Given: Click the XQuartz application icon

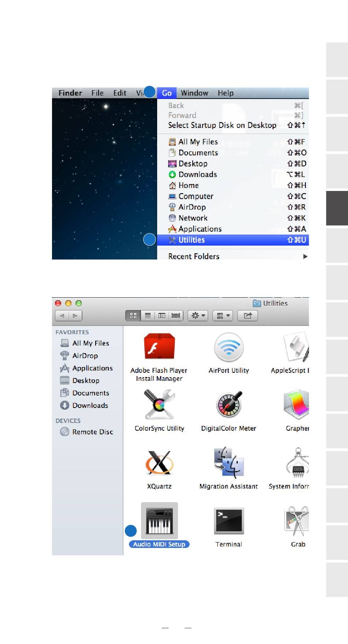Looking at the screenshot, I should [x=159, y=463].
